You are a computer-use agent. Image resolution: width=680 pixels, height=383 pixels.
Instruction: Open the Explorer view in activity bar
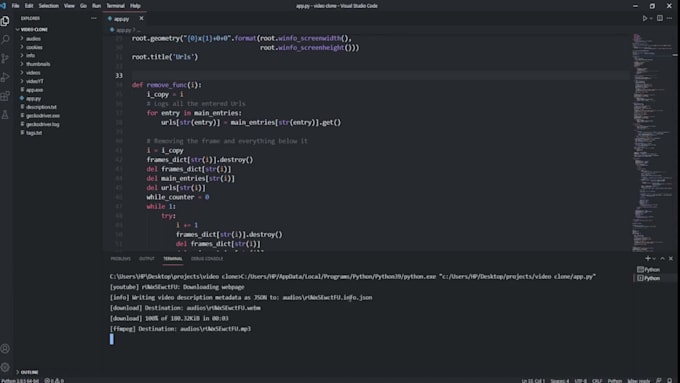tap(5, 21)
